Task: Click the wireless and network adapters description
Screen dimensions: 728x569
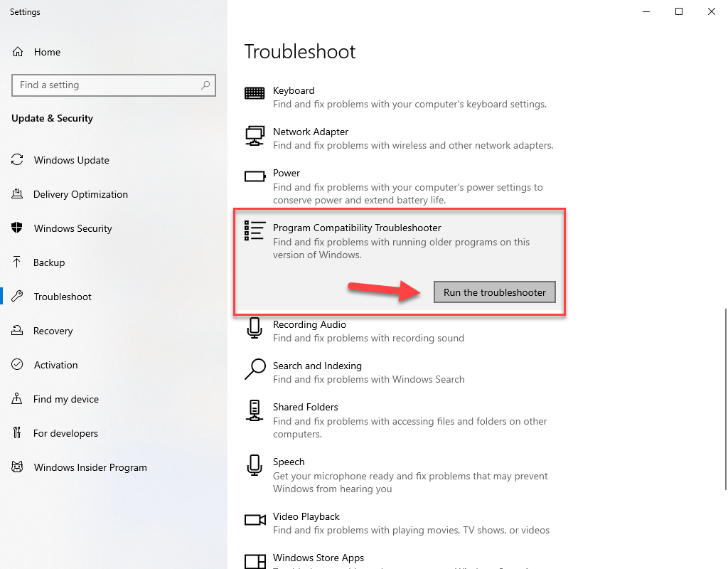Action: 413,145
